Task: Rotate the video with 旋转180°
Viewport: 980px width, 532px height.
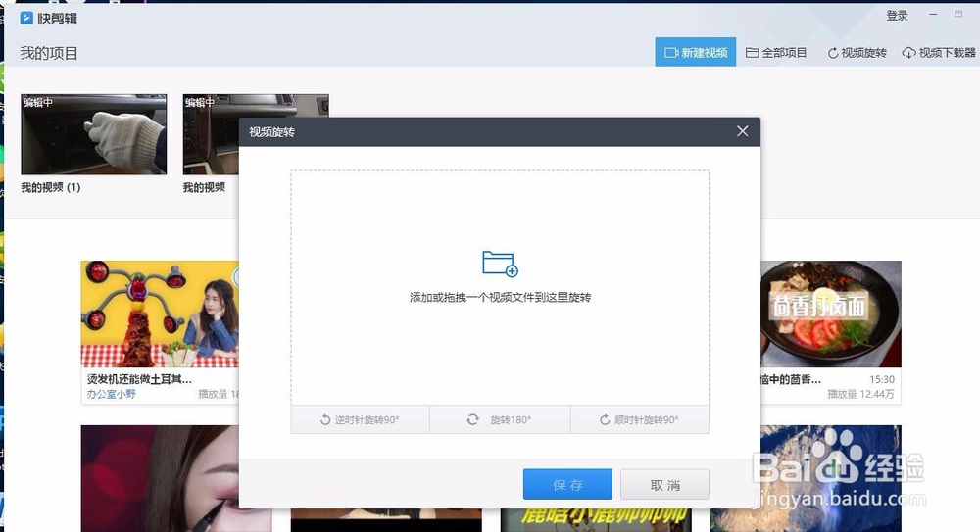Action: pos(500,419)
